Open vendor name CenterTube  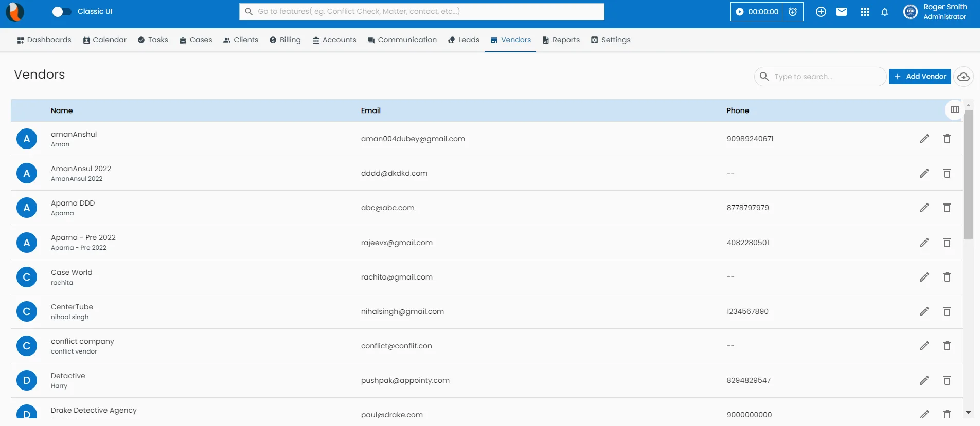(x=72, y=307)
